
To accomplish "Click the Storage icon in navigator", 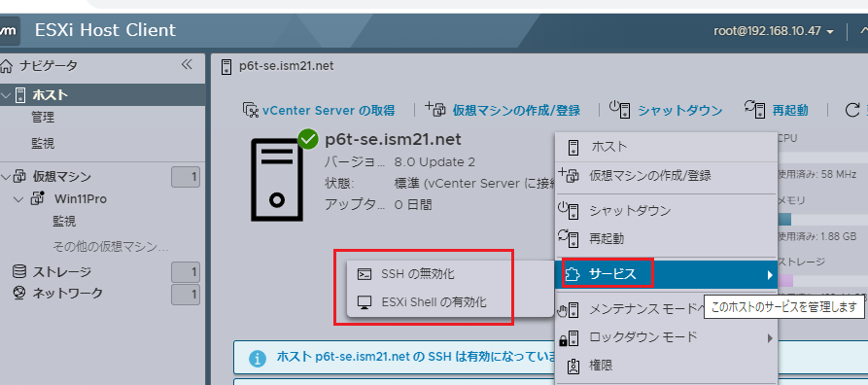I will [18, 271].
